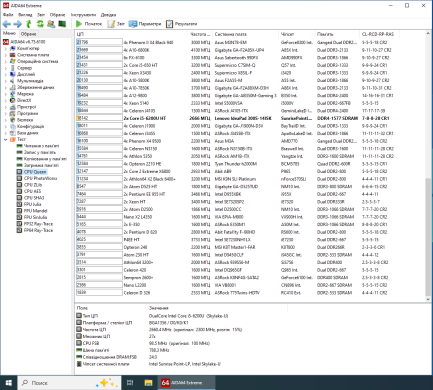The width and height of the screenshot is (433, 390).
Task: Open Параметри from the toolbar
Action: [145, 24]
